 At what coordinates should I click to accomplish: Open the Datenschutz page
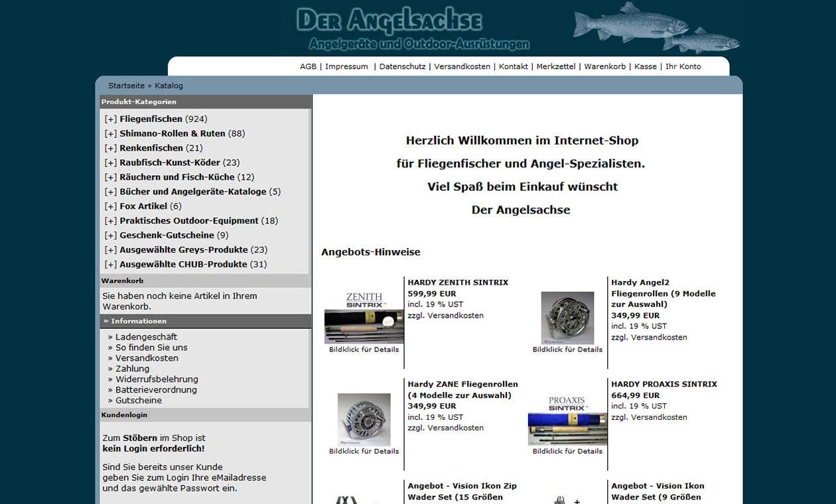click(x=402, y=67)
